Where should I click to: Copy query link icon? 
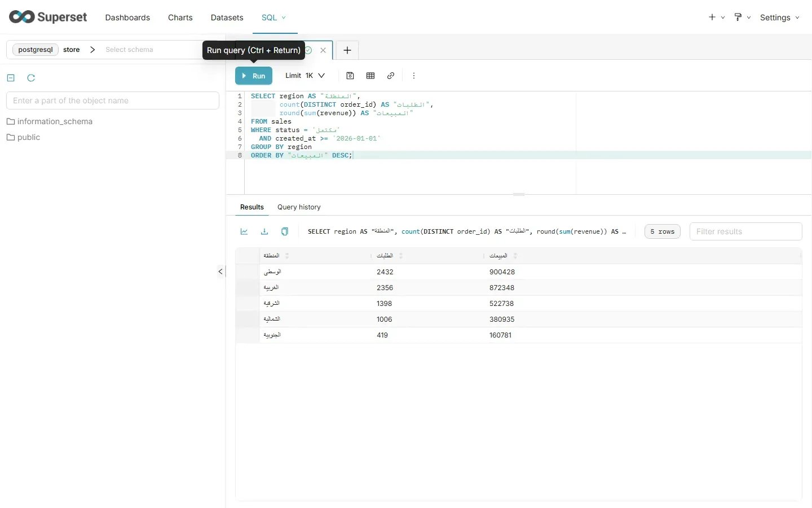[391, 76]
